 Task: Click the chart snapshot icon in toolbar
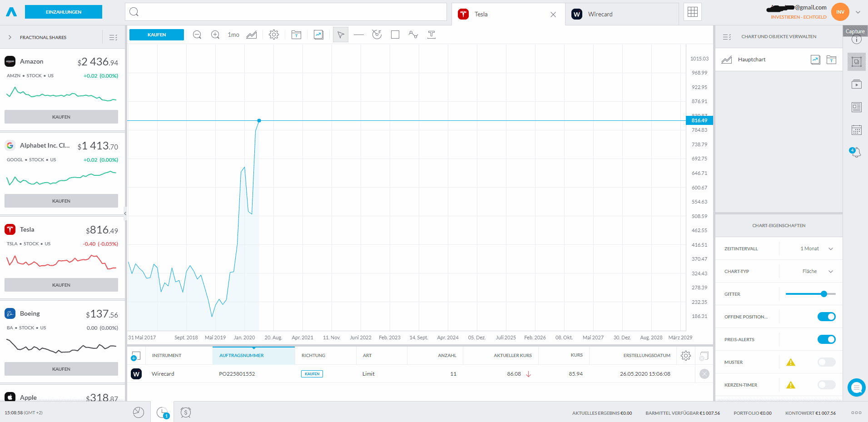pyautogui.click(x=318, y=35)
